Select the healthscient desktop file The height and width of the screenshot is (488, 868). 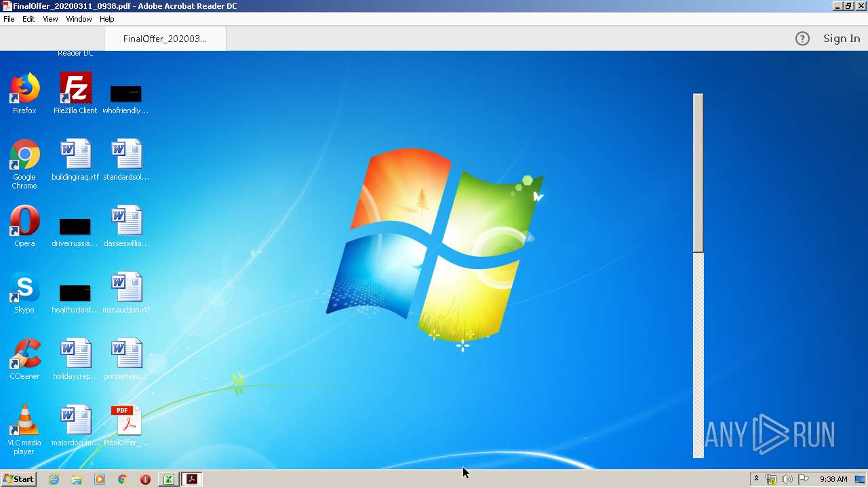[75, 298]
